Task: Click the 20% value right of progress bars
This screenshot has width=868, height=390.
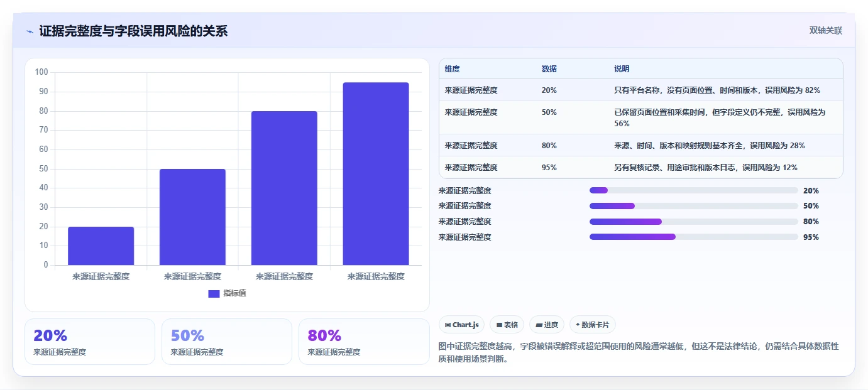Action: (x=811, y=191)
